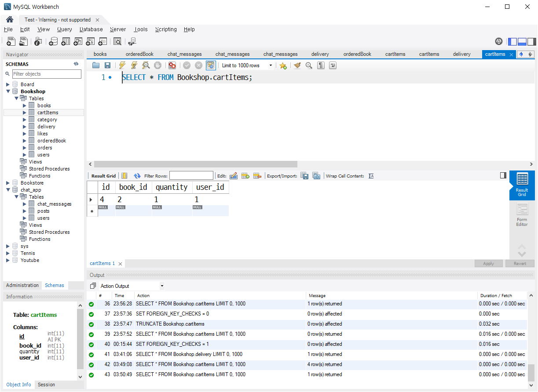Create a new function in the schema

coord(102,41)
